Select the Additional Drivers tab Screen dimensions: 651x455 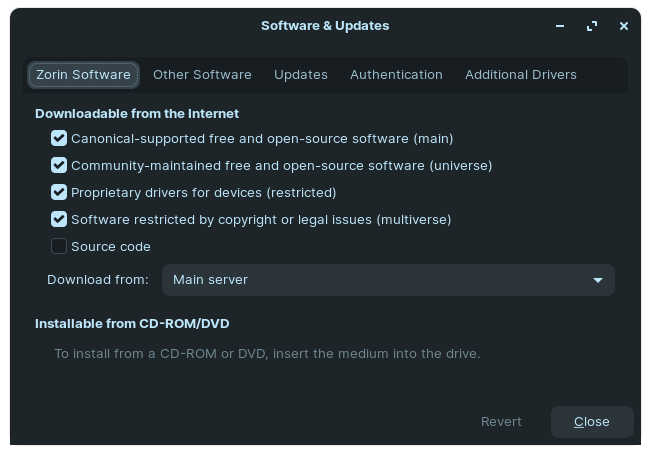[520, 75]
